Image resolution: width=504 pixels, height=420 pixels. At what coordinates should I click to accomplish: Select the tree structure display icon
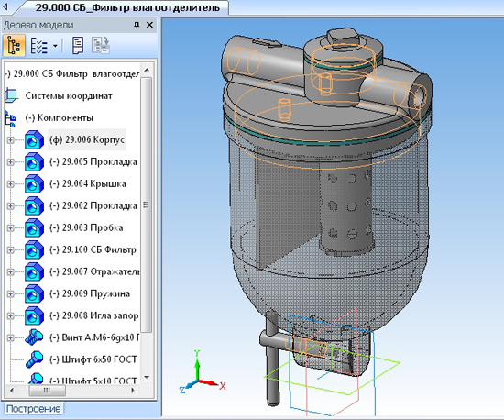point(14,46)
